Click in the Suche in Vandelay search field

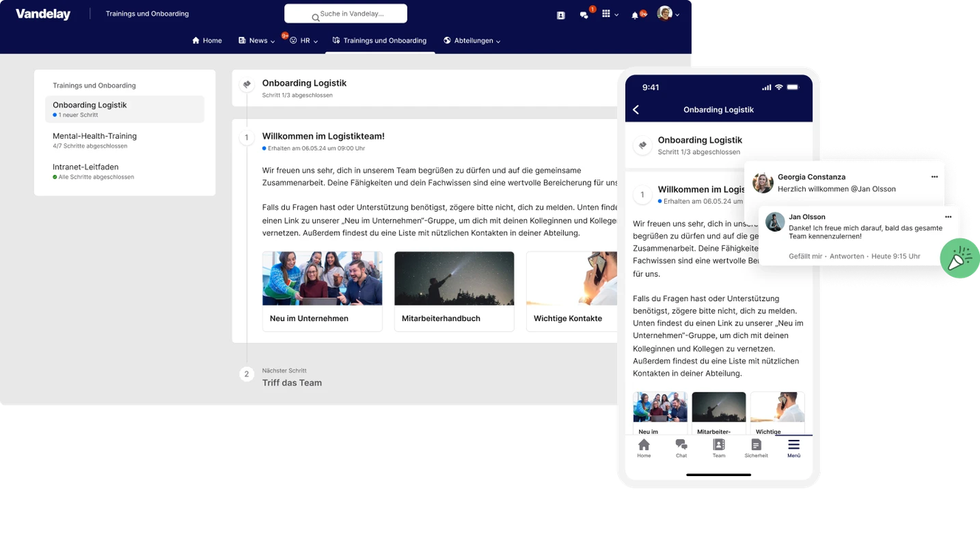coord(345,13)
